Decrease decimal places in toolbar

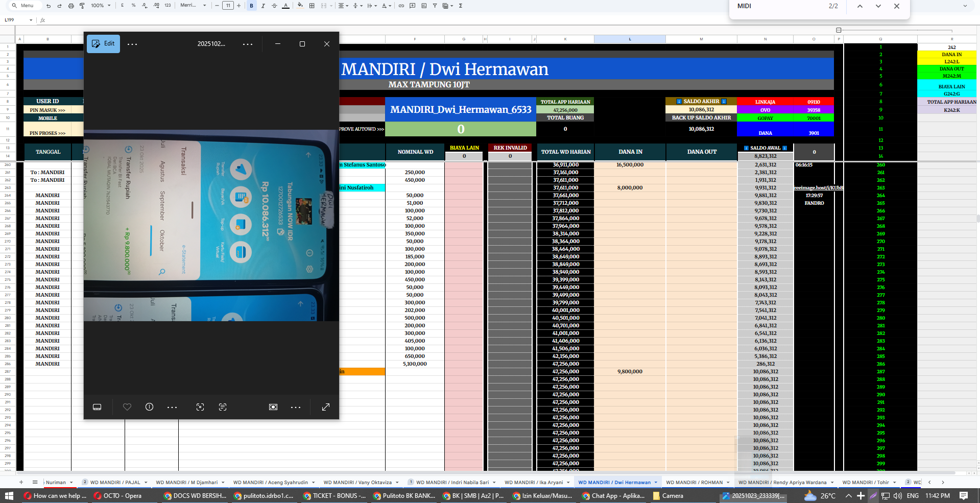[145, 6]
